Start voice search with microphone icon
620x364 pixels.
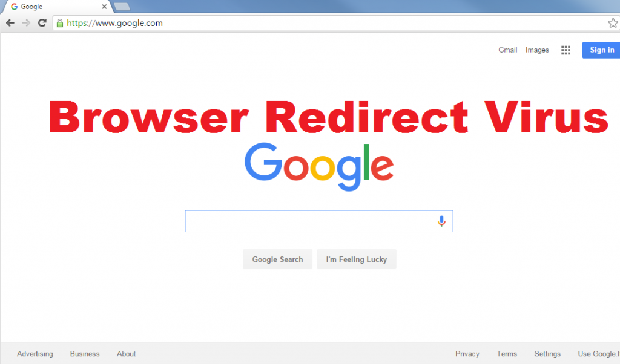[441, 221]
